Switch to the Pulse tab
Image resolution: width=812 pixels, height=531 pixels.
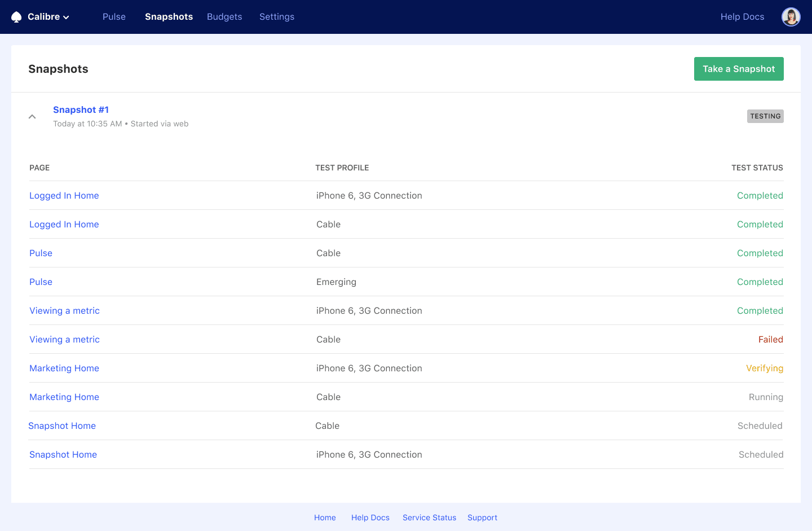point(114,17)
